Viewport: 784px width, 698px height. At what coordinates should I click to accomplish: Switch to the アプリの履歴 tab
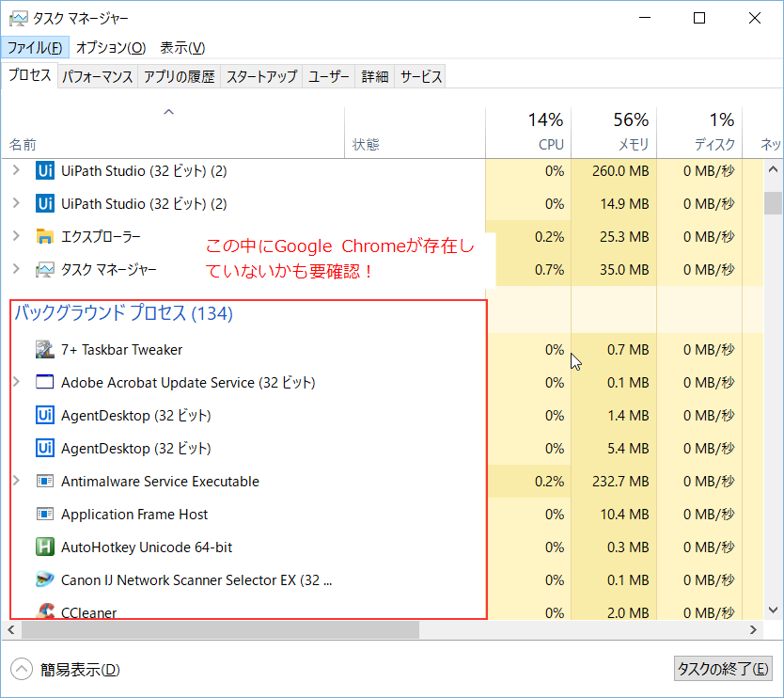click(x=179, y=76)
